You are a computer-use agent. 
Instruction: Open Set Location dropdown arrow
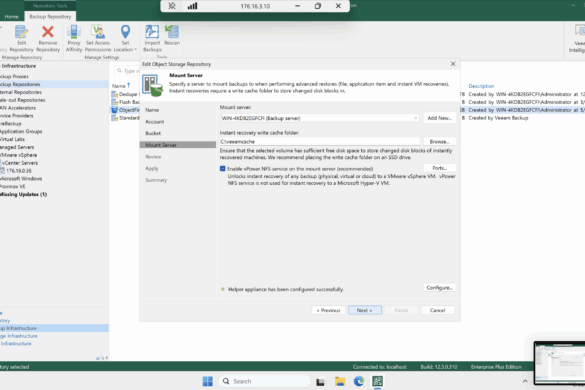click(135, 50)
